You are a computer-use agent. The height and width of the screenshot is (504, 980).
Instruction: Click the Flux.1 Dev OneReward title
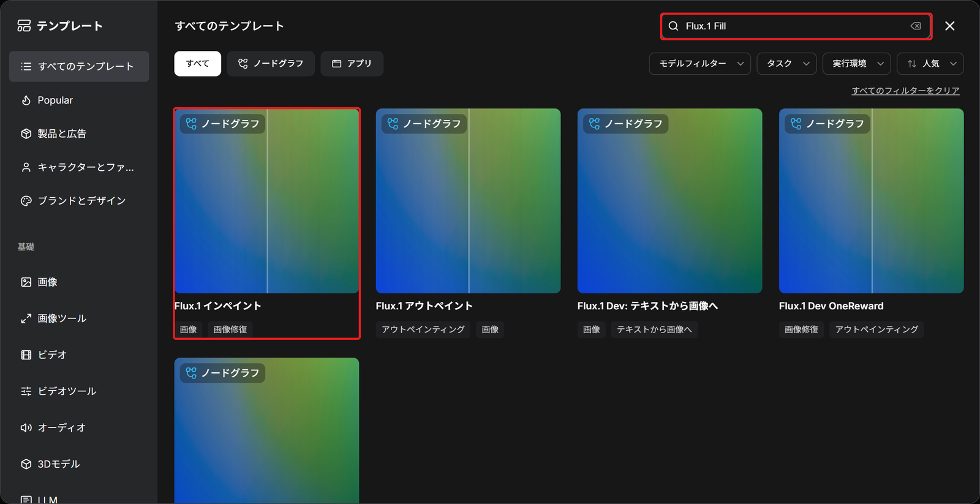831,306
